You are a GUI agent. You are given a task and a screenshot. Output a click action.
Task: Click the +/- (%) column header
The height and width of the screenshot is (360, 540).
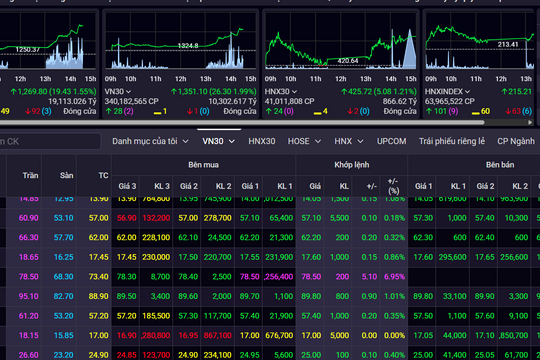(393, 186)
